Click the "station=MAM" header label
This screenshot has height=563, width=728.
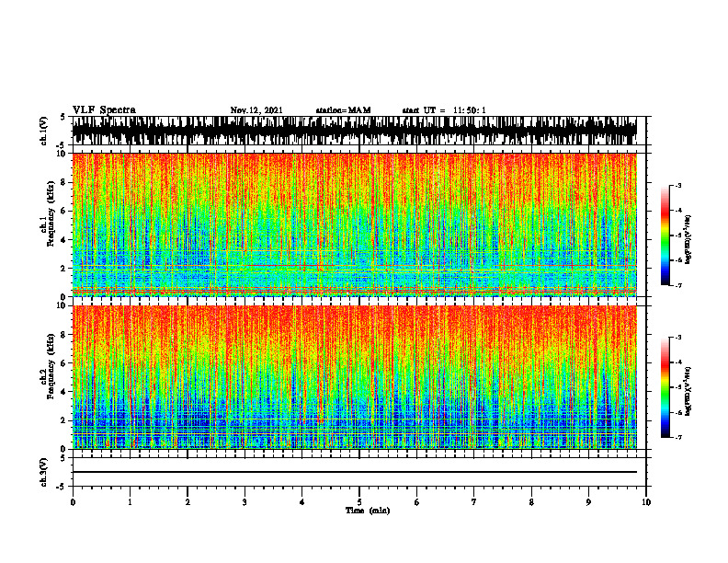pos(343,110)
